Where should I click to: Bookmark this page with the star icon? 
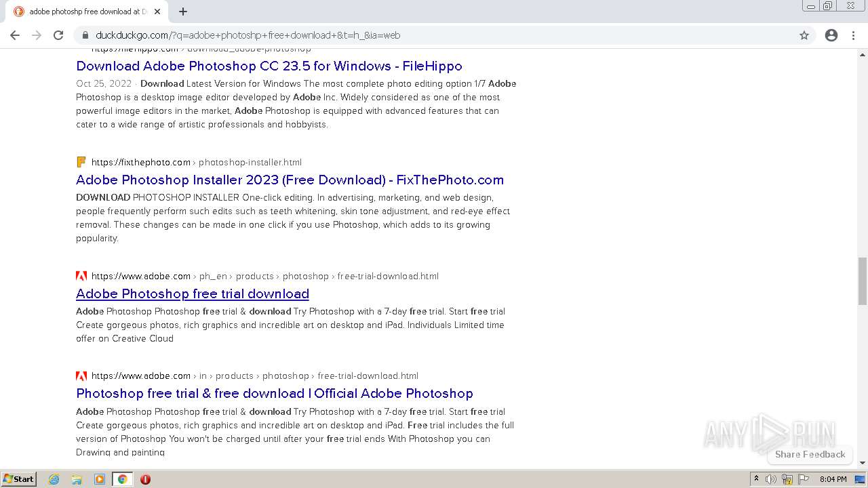[x=804, y=35]
